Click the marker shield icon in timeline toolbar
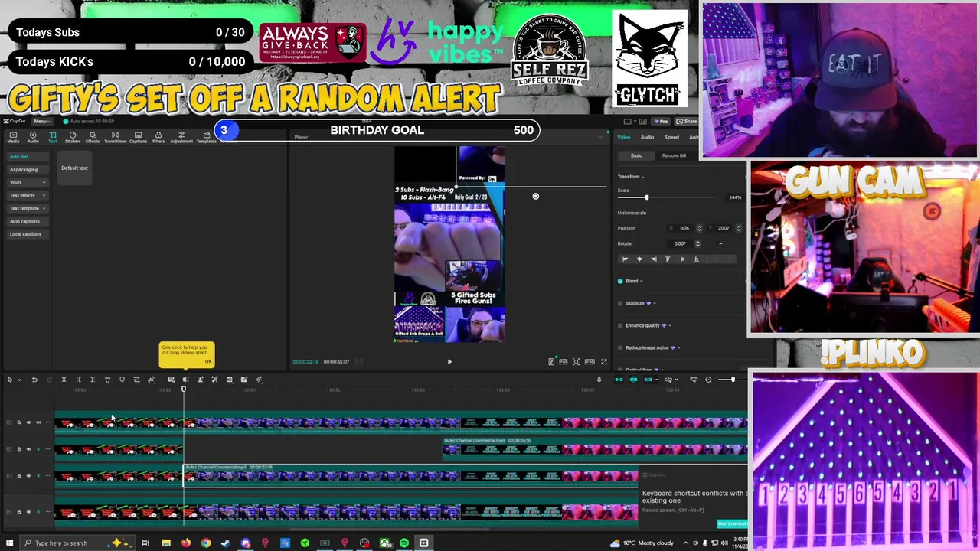 (x=122, y=380)
